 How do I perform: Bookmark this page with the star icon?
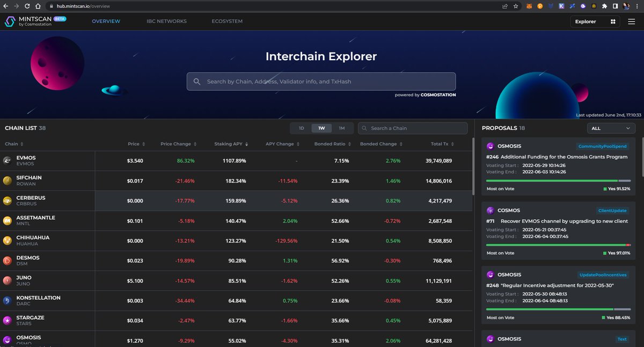516,6
